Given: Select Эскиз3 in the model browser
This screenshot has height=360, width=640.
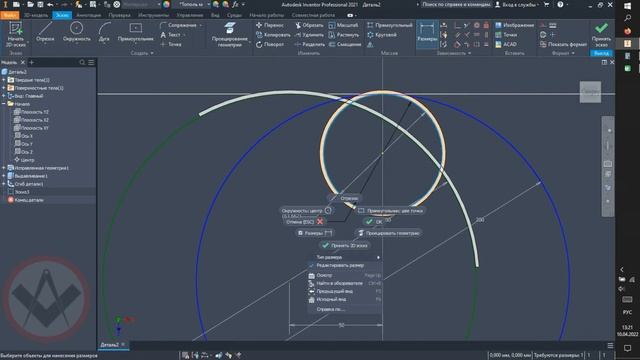Looking at the screenshot, I should (22, 192).
